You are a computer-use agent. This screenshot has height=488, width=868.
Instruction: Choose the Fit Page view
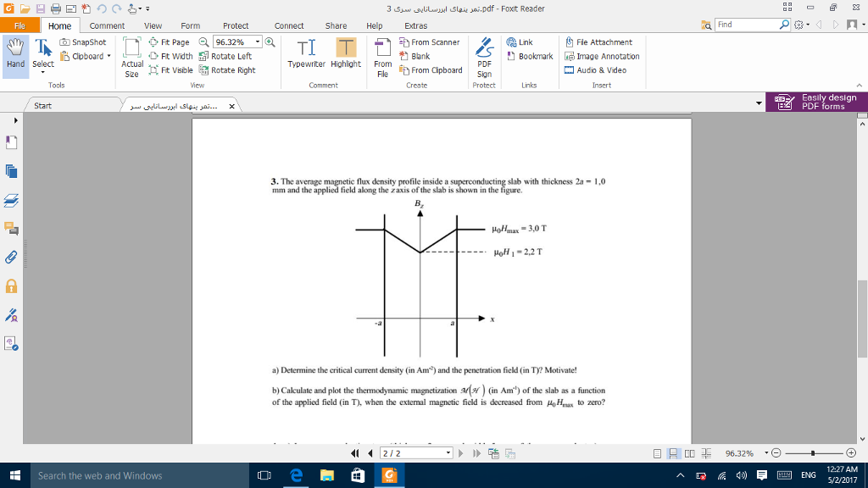(x=170, y=42)
